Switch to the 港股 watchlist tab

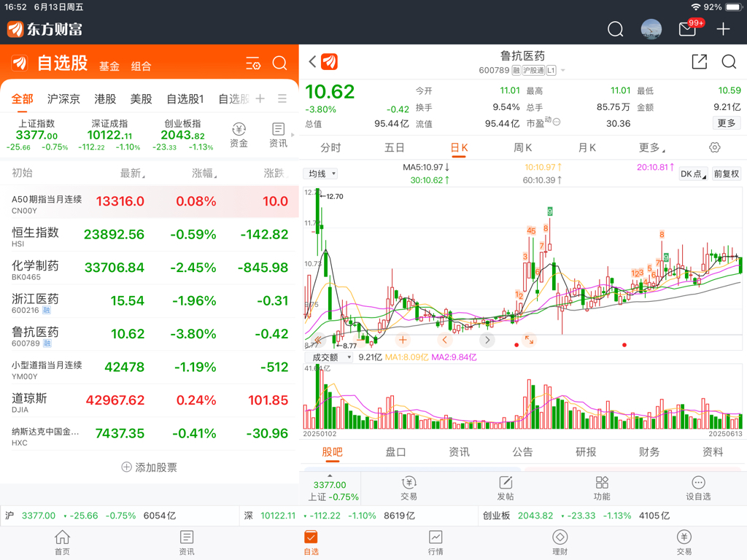105,98
